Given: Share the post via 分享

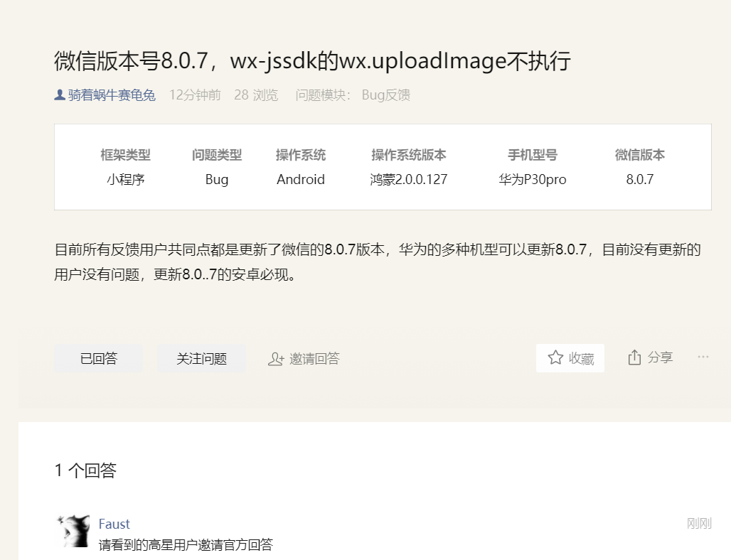Looking at the screenshot, I should tap(651, 357).
